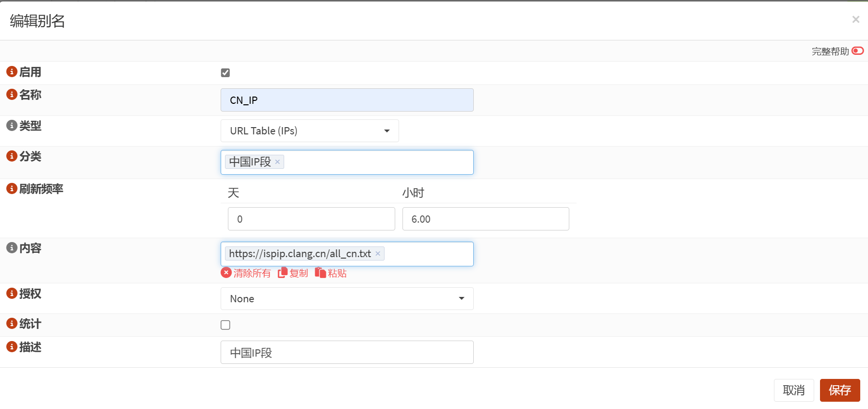Screen dimensions: 868x409
Task: Click the info icon beside 名称
Action: tap(12, 94)
